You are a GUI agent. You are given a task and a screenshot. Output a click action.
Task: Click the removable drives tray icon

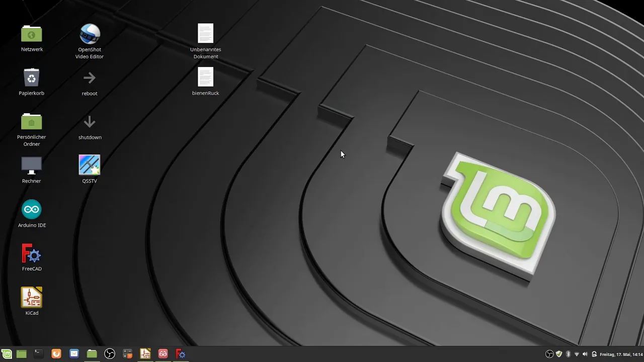pos(594,354)
